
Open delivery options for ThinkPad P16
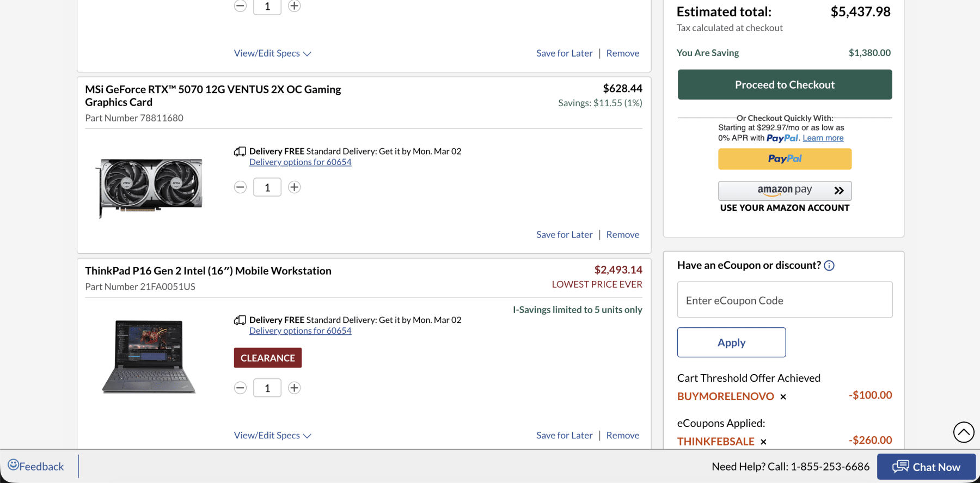click(300, 331)
